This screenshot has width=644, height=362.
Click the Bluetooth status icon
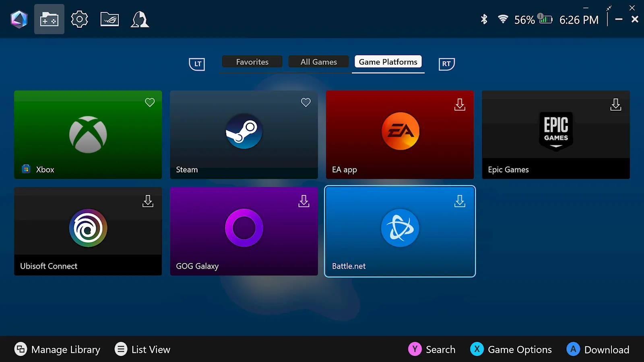(x=484, y=19)
